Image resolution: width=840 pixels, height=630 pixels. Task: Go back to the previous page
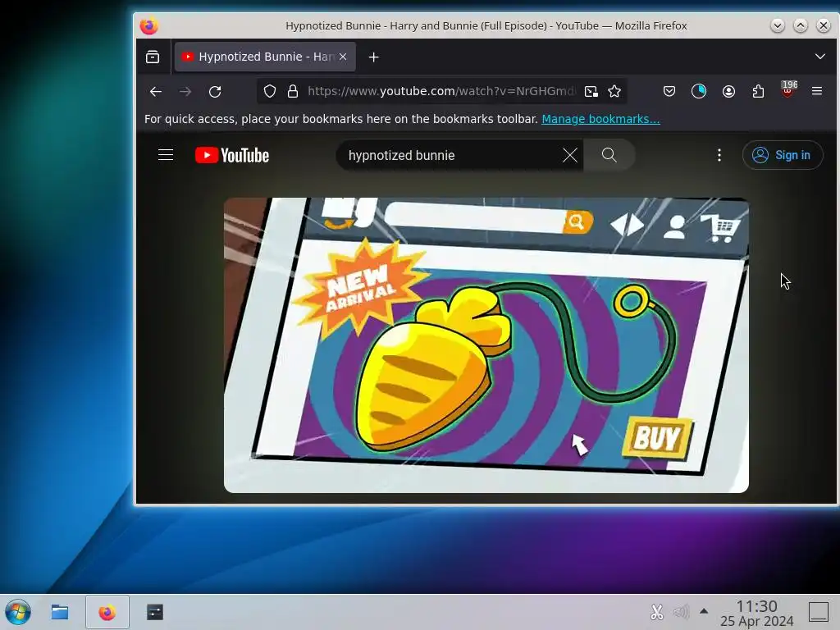pyautogui.click(x=155, y=92)
